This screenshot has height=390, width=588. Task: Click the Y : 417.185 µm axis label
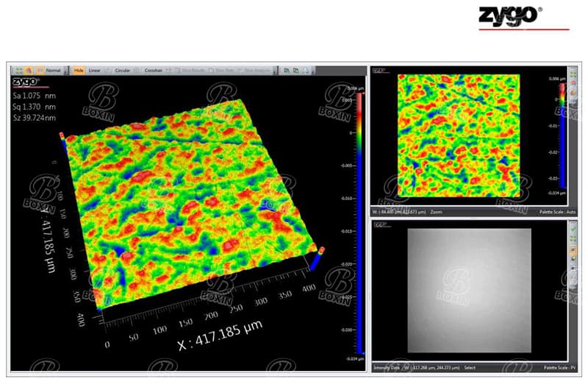coord(47,240)
